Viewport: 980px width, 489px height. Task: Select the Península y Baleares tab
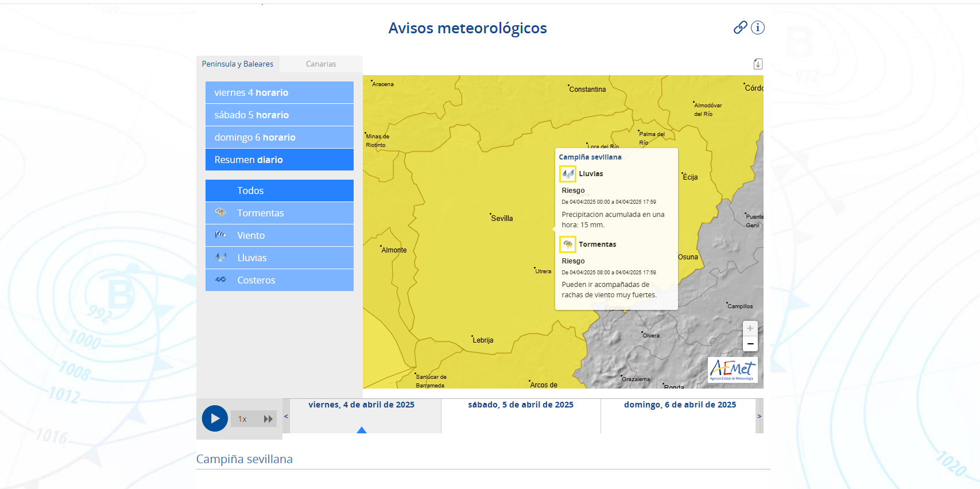coord(238,64)
